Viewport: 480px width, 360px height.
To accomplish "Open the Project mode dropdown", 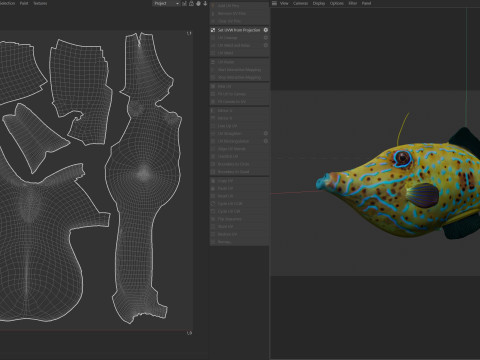I will (166, 3).
